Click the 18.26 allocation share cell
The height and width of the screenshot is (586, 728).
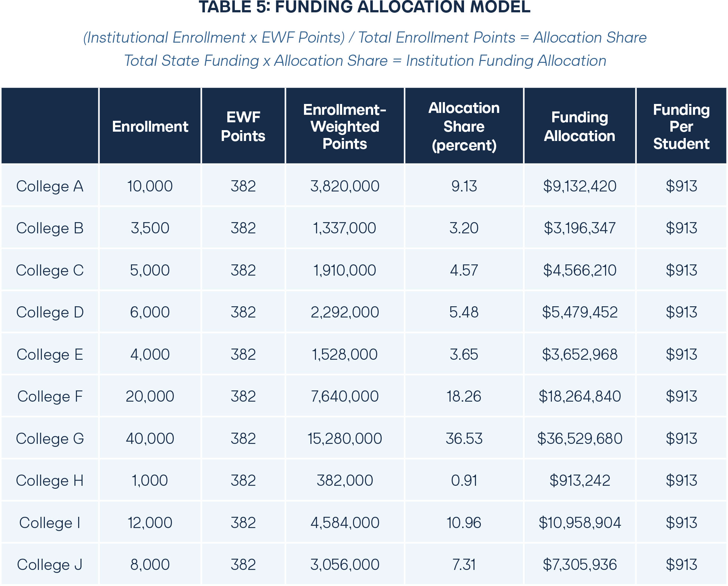[464, 396]
